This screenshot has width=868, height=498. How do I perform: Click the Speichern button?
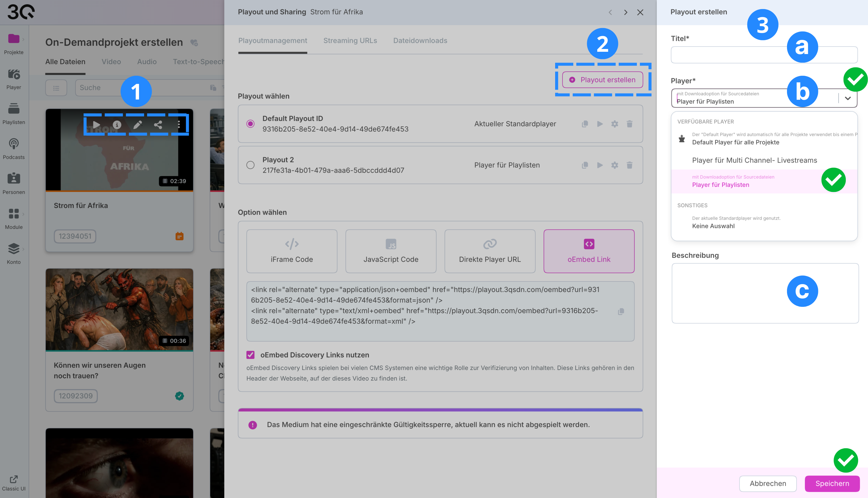pyautogui.click(x=832, y=483)
